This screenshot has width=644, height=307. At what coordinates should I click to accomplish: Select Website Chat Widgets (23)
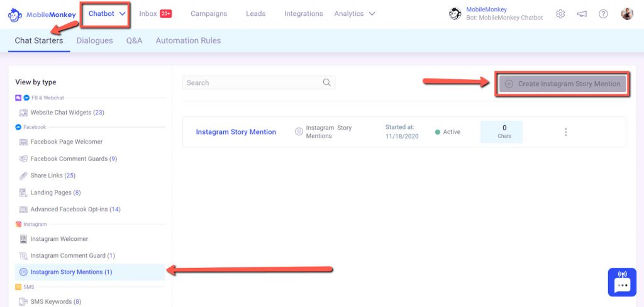click(67, 113)
